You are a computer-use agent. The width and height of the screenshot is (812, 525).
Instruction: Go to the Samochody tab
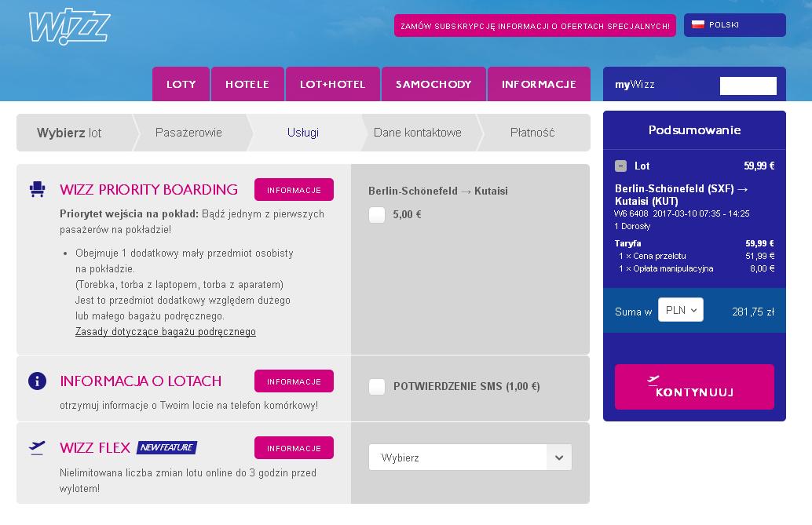coord(433,84)
